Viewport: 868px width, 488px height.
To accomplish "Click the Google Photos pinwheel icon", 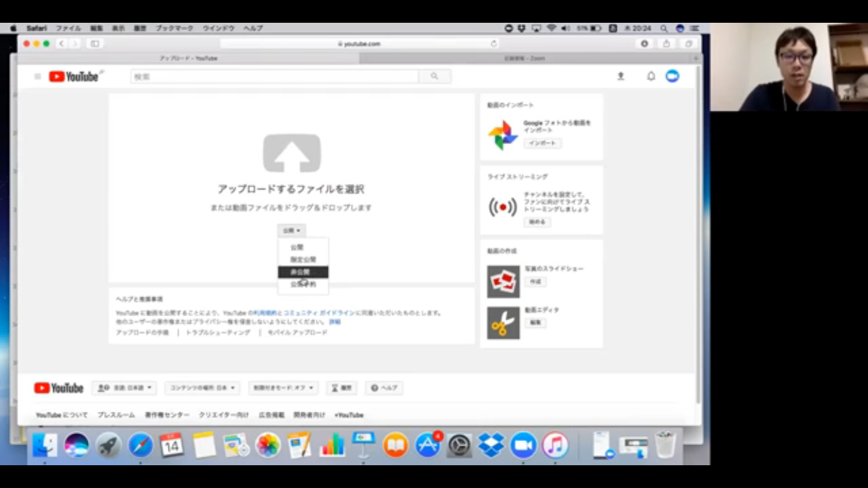I will 502,135.
